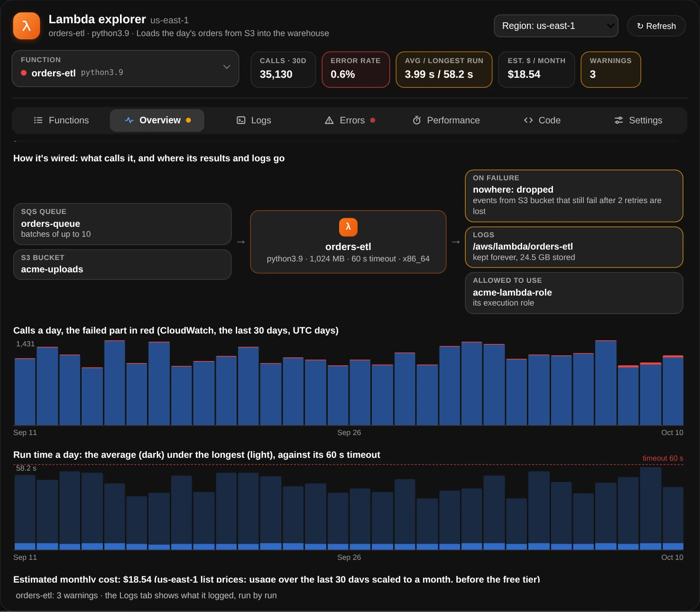Switch to the Functions tab
This screenshot has height=612, width=700.
(x=61, y=121)
